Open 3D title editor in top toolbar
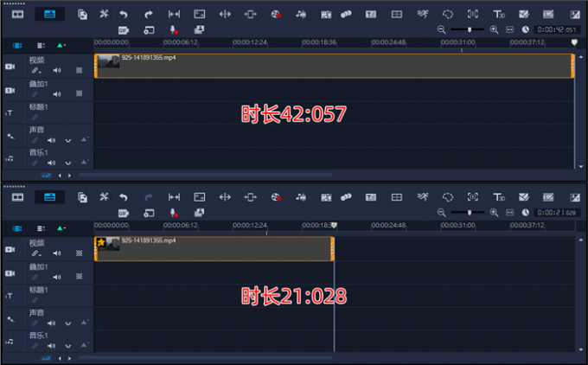This screenshot has width=588, height=365. click(499, 15)
